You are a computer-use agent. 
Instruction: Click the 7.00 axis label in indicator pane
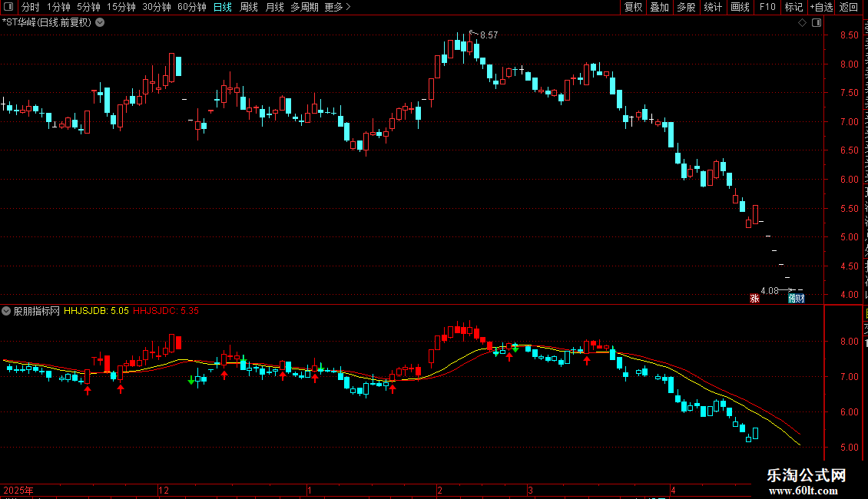(849, 377)
